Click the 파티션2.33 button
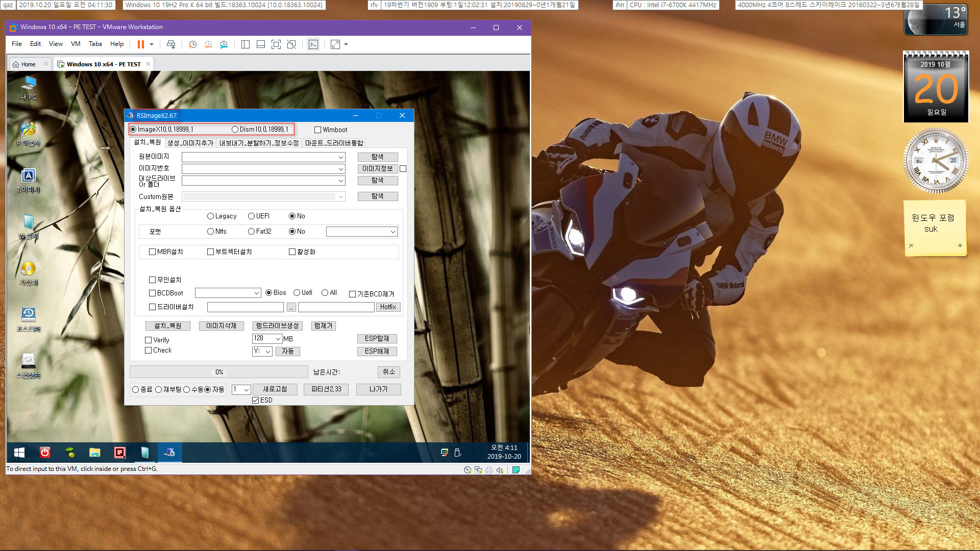980x551 pixels. point(326,389)
